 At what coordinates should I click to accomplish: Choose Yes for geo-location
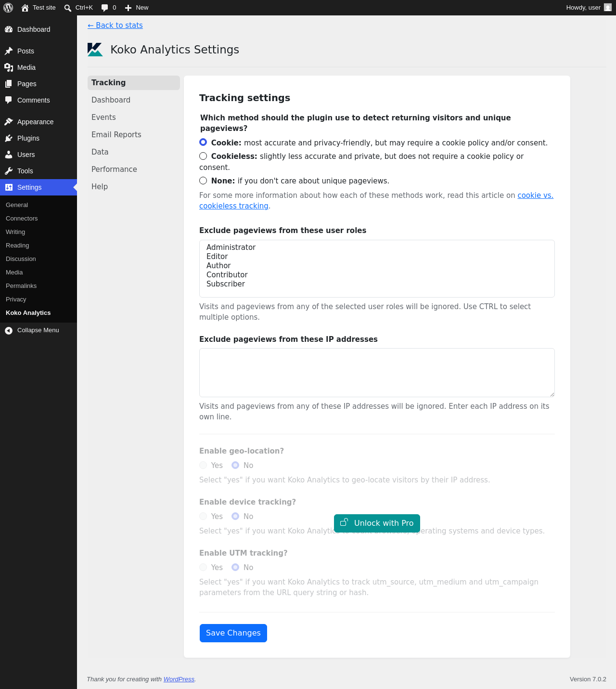click(203, 465)
